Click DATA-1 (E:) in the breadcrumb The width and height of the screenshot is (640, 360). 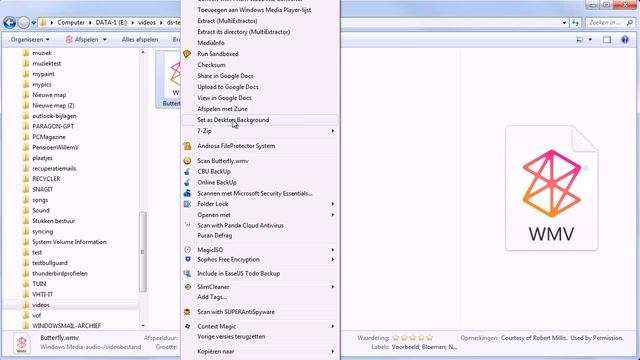tap(111, 22)
